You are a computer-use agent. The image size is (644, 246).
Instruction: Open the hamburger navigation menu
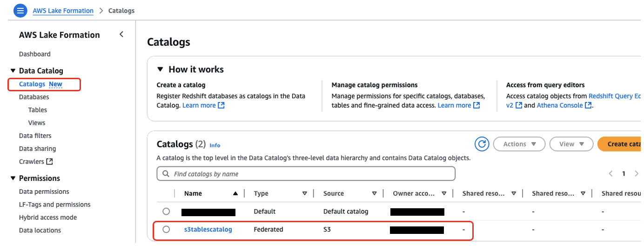pos(20,11)
